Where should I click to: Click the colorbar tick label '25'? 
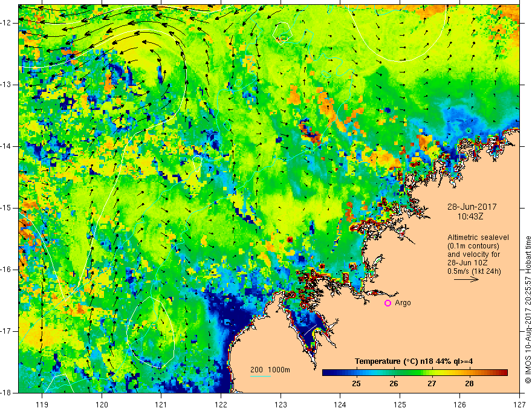coord(356,384)
